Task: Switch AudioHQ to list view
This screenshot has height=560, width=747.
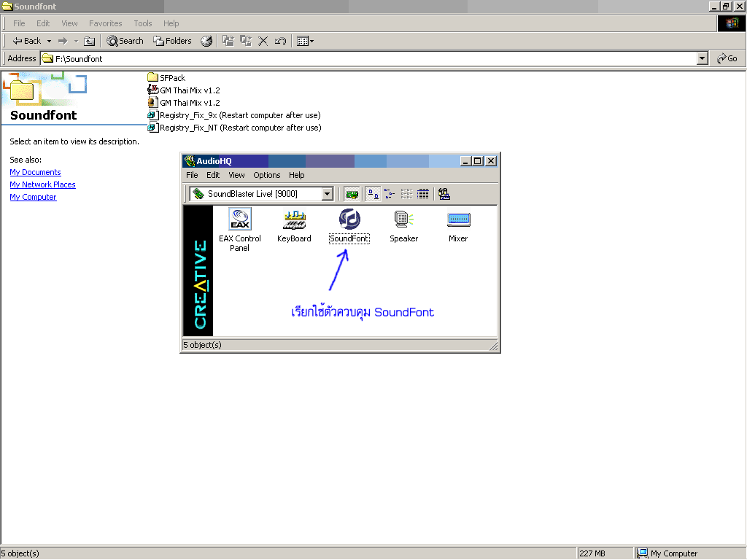Action: pos(406,194)
